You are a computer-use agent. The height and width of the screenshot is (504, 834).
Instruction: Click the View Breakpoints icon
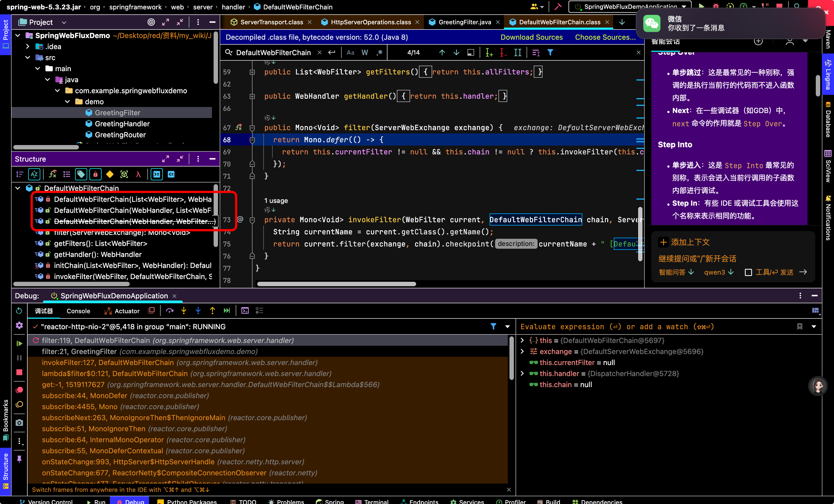tap(19, 390)
